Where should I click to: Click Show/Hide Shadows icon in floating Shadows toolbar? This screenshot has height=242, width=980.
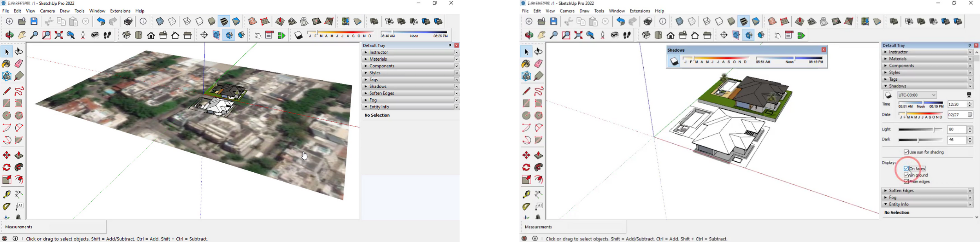click(x=674, y=61)
